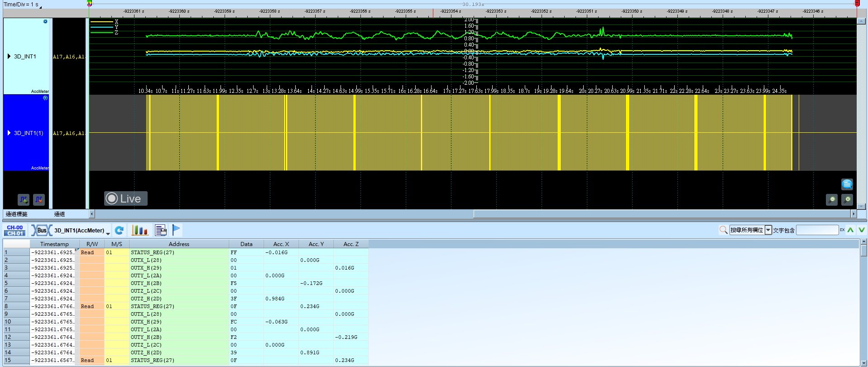Open the statistics bar chart

pos(140,230)
